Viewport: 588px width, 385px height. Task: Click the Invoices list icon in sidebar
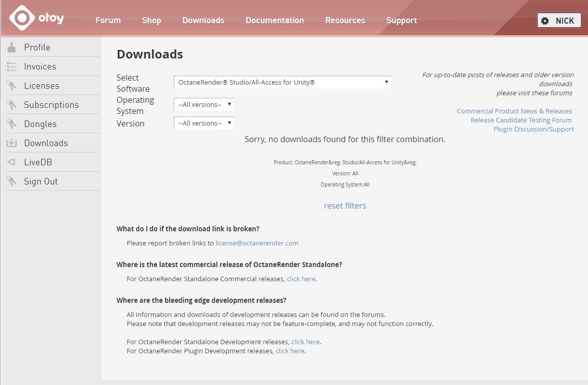pos(12,67)
